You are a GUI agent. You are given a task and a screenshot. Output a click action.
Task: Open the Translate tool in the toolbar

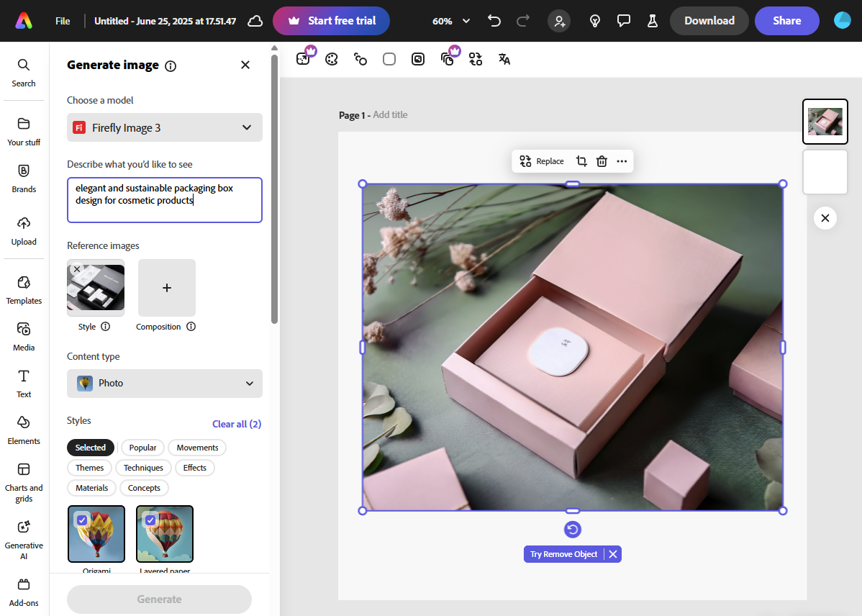tap(504, 58)
